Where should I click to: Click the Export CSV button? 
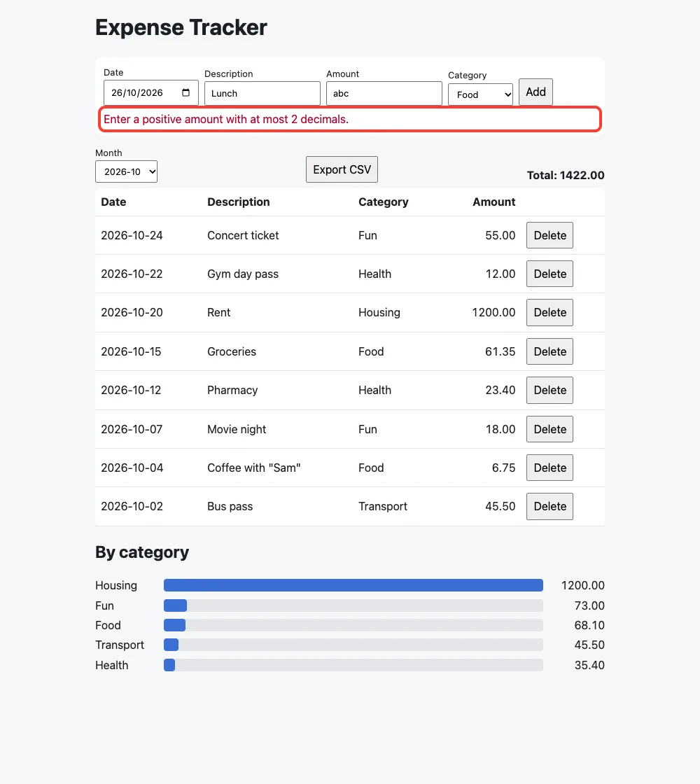342,169
